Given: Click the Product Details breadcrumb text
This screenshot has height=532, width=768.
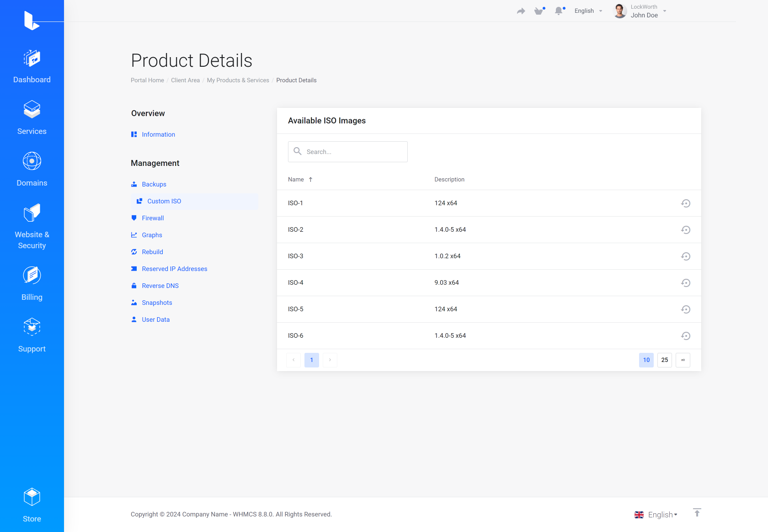Looking at the screenshot, I should point(296,80).
